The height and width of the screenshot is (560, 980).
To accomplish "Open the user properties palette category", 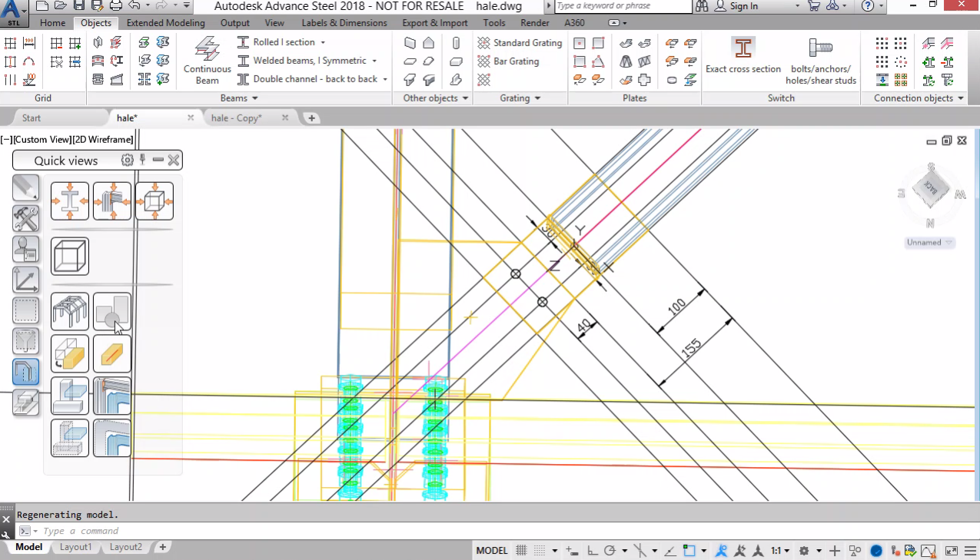I will click(x=26, y=249).
